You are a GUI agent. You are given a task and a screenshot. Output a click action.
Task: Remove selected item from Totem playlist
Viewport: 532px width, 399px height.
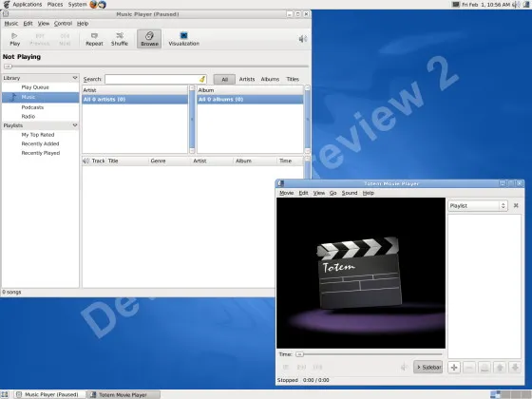pos(469,368)
